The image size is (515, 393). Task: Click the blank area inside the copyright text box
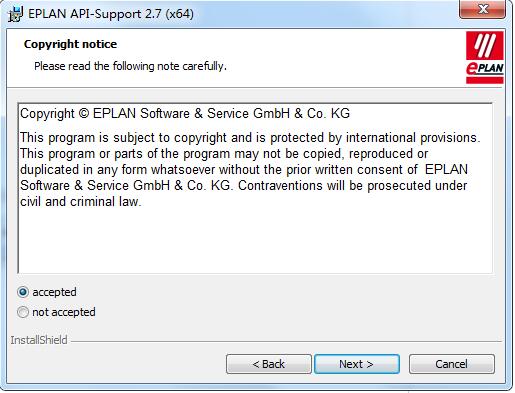255,242
